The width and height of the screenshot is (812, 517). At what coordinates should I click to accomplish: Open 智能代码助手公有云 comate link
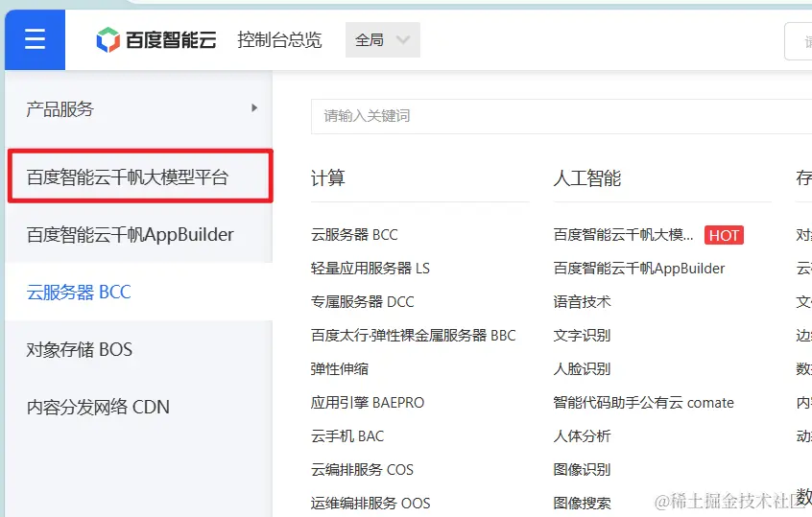click(x=644, y=403)
